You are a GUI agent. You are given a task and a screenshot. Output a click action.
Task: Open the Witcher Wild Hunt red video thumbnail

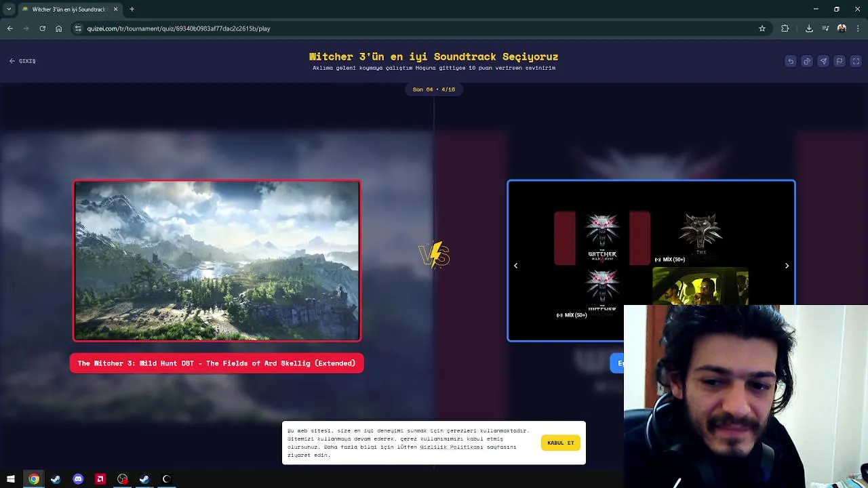[x=602, y=238]
